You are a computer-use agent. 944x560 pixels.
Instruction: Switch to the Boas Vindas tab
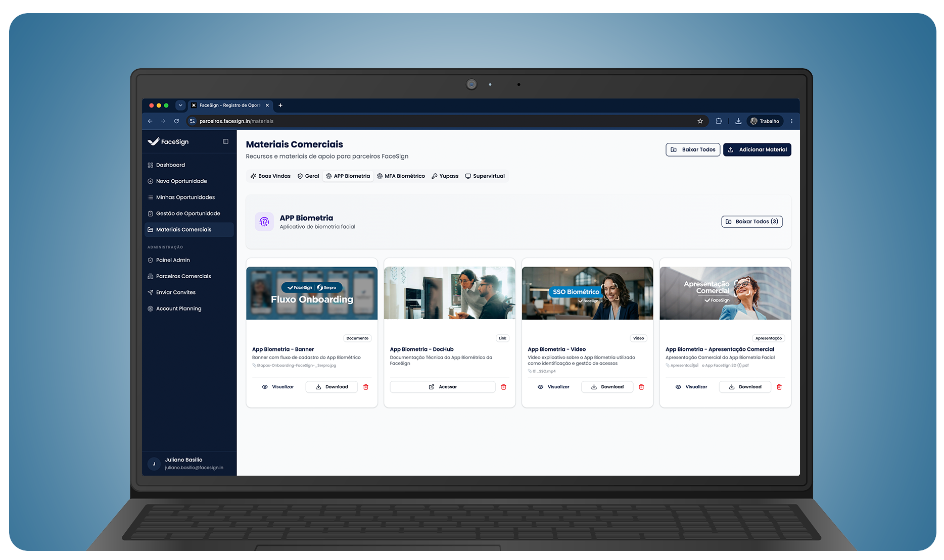270,176
